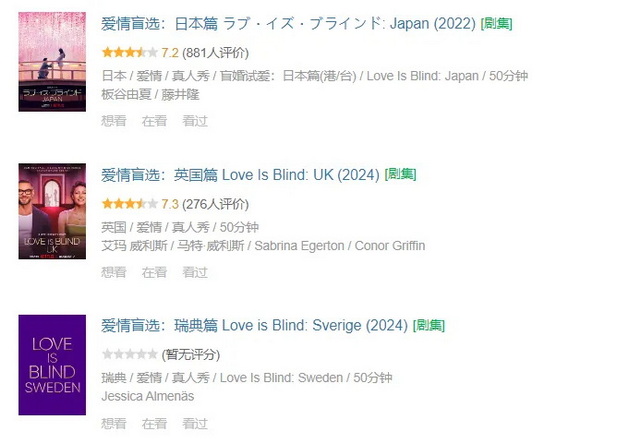The image size is (640, 444).
Task: Click the 276人评价 ratings link
Action: tap(216, 204)
